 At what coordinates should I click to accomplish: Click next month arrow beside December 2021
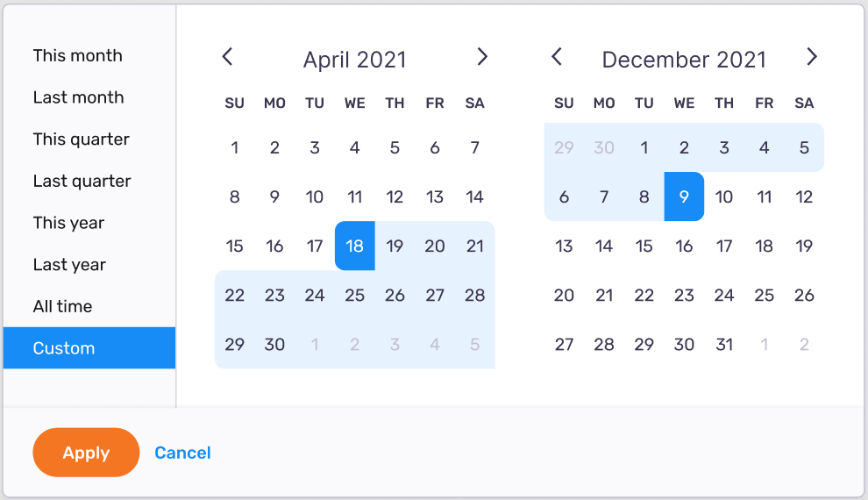point(812,57)
